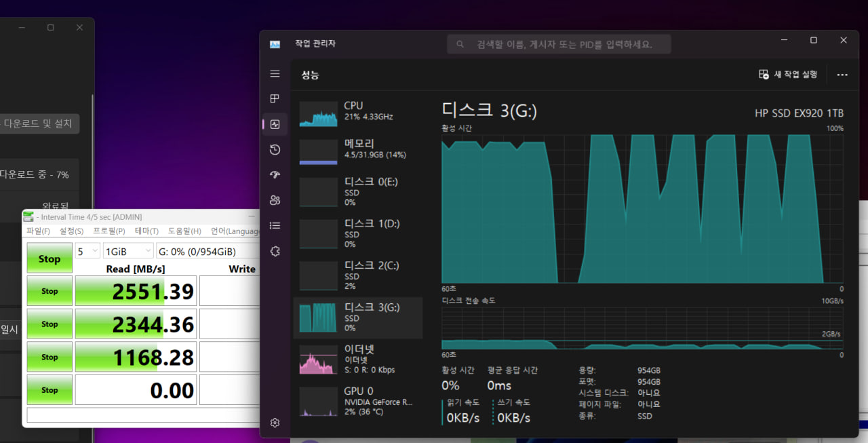This screenshot has width=868, height=443.
Task: Select 디스크 0(E:) in the performance list
Action: pyautogui.click(x=358, y=193)
